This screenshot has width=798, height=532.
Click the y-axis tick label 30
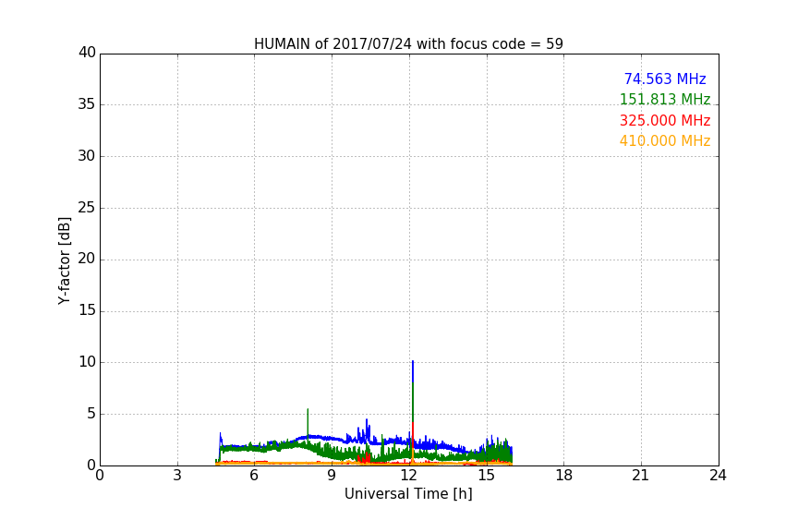pos(87,156)
